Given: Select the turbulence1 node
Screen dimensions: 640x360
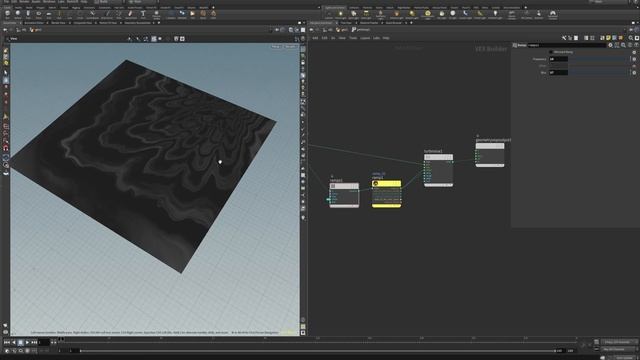Looking at the screenshot, I should (x=438, y=170).
